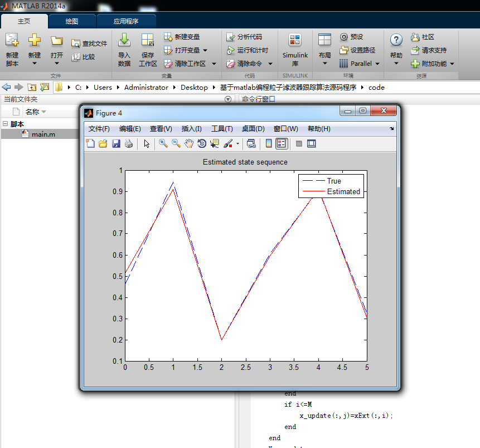Go up one folder level icon
The width and height of the screenshot is (480, 448).
click(x=32, y=88)
